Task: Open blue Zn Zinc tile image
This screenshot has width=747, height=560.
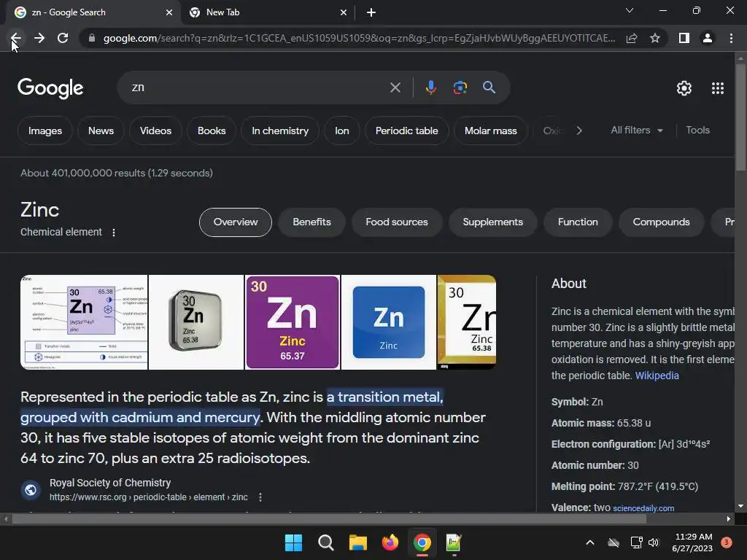Action: coord(389,322)
